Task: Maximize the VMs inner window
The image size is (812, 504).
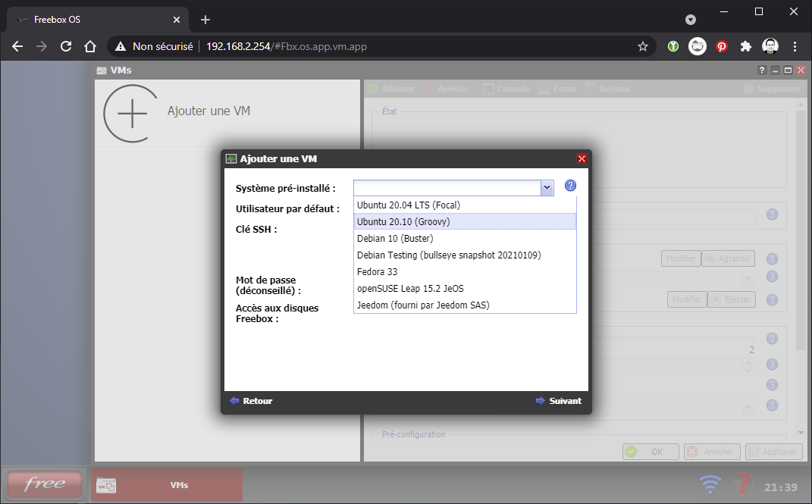Action: (788, 70)
